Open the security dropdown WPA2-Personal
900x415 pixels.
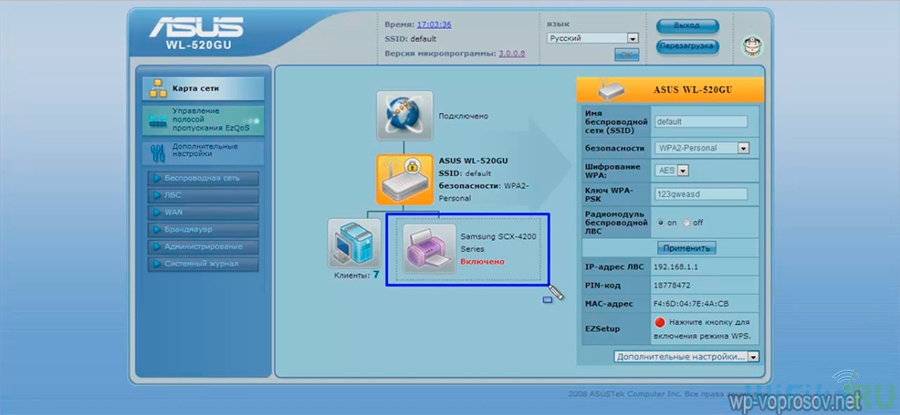702,148
